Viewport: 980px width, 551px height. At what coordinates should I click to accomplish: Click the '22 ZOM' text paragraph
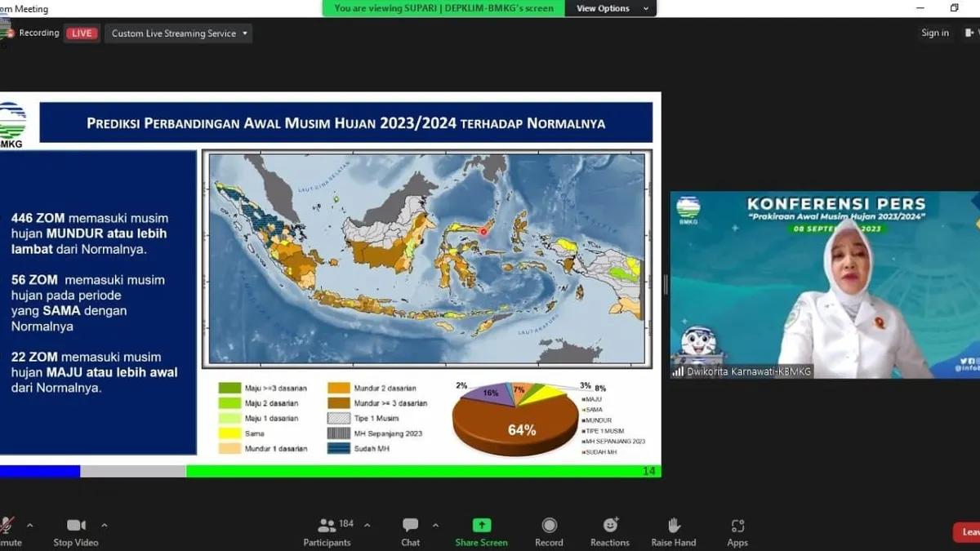95,372
